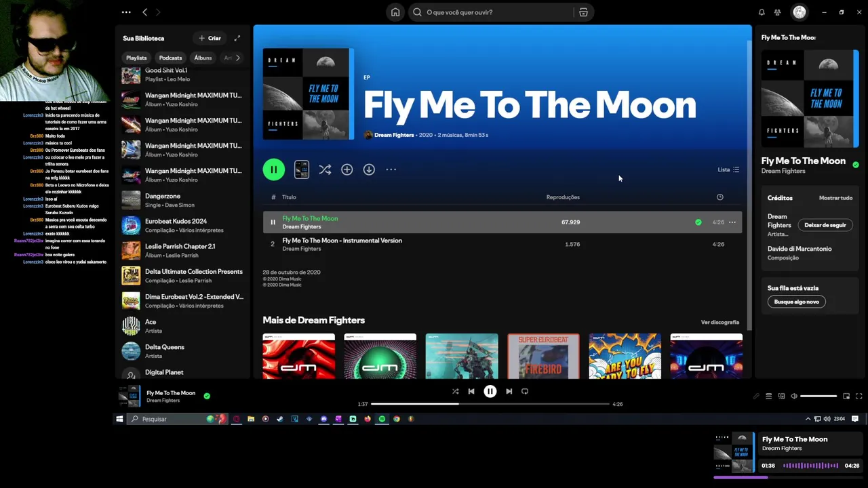Open the teal robot album thumbnail
This screenshot has width=868, height=488.
point(462,356)
